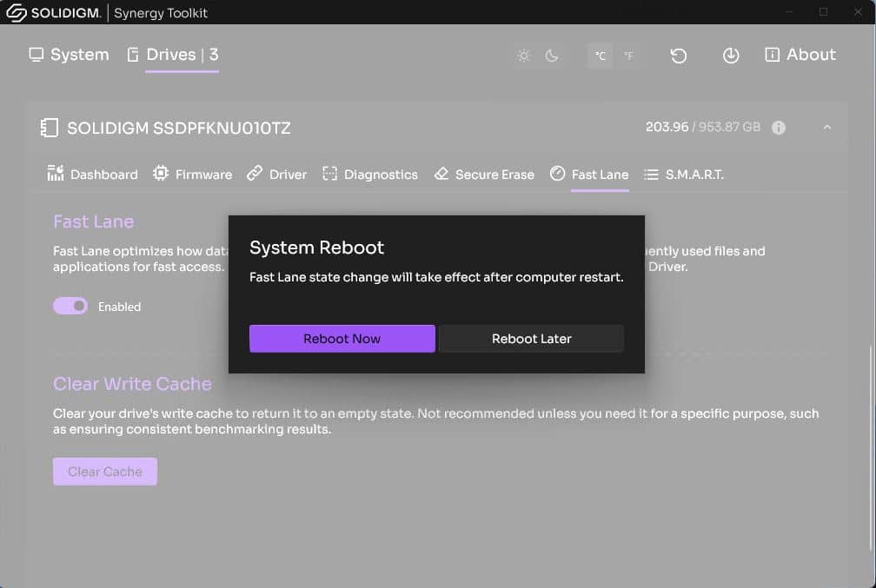Open the Secure Erase tab

tap(484, 175)
